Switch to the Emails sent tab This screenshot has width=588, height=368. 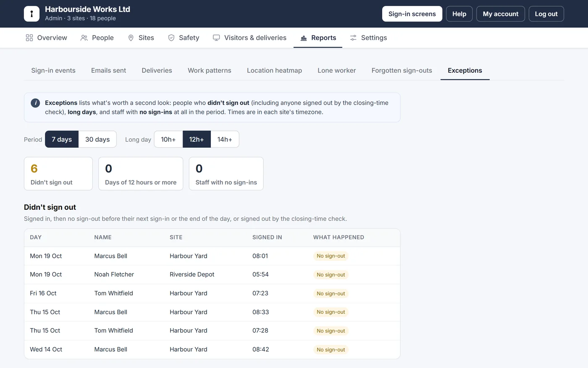coord(108,70)
